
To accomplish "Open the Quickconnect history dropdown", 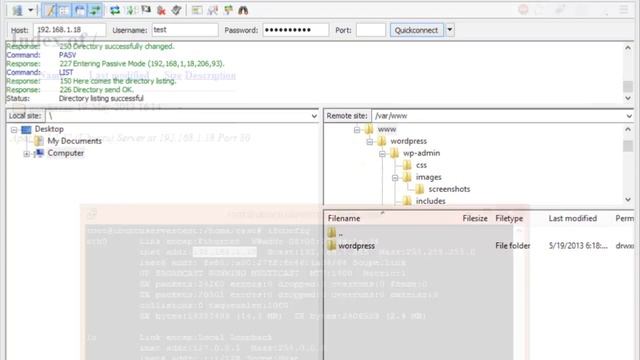I will [450, 30].
